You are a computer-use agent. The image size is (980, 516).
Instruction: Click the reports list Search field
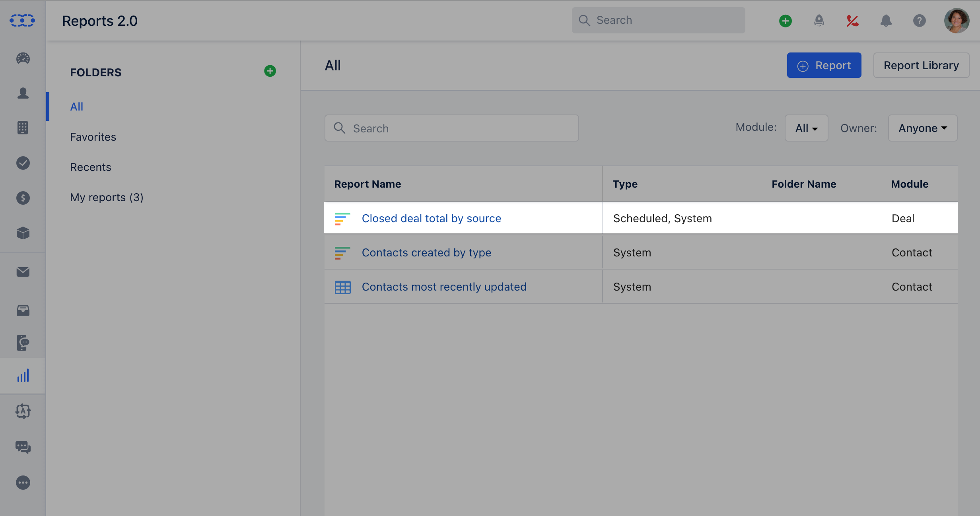451,128
